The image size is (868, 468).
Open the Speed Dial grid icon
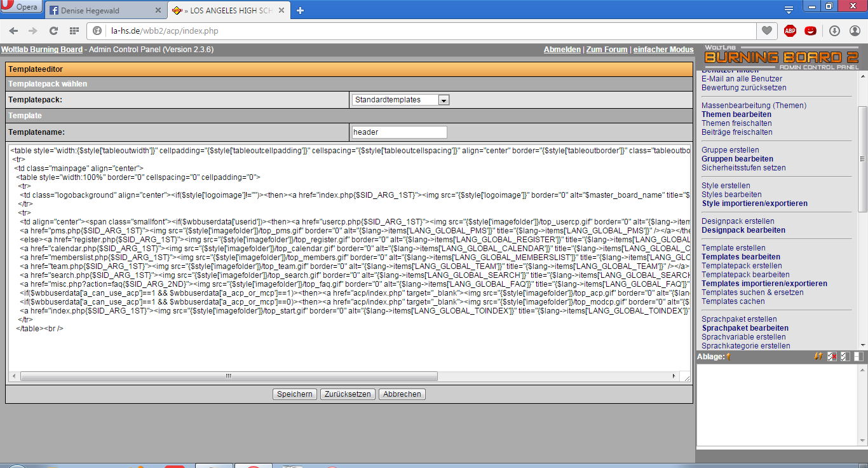pyautogui.click(x=74, y=31)
